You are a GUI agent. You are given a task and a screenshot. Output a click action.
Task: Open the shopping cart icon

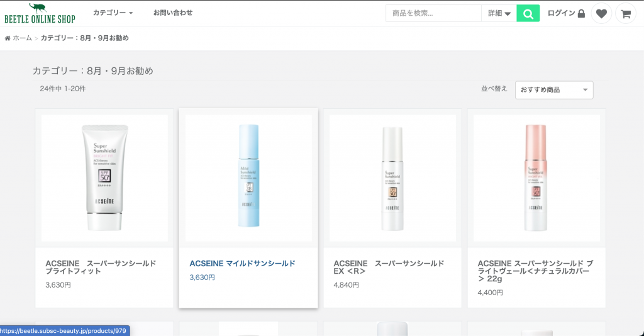click(x=626, y=14)
